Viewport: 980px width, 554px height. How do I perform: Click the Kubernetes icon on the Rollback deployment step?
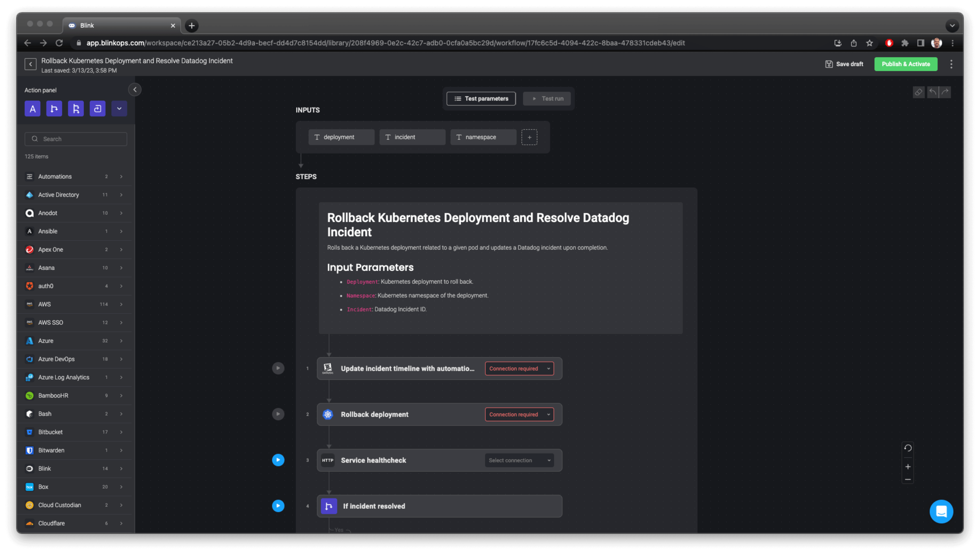pyautogui.click(x=328, y=414)
